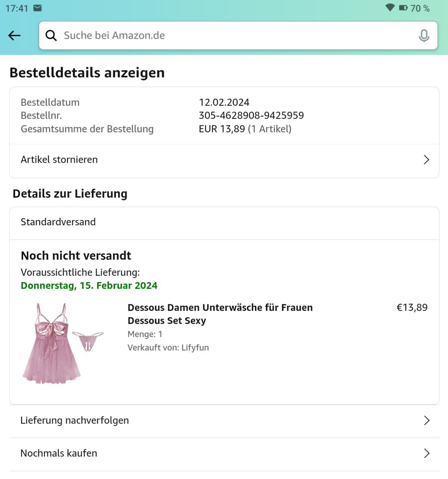448x479 pixels.
Task: Tap the search magnifier icon
Action: coord(51,36)
